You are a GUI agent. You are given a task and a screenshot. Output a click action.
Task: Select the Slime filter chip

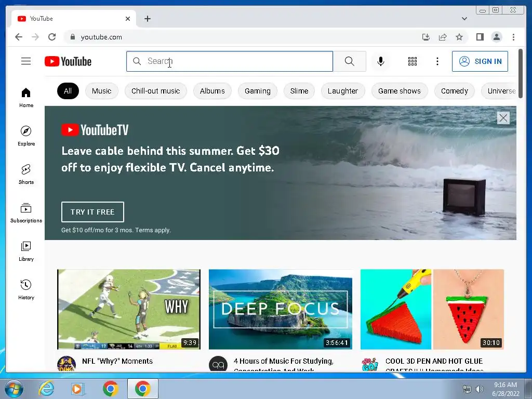[299, 91]
